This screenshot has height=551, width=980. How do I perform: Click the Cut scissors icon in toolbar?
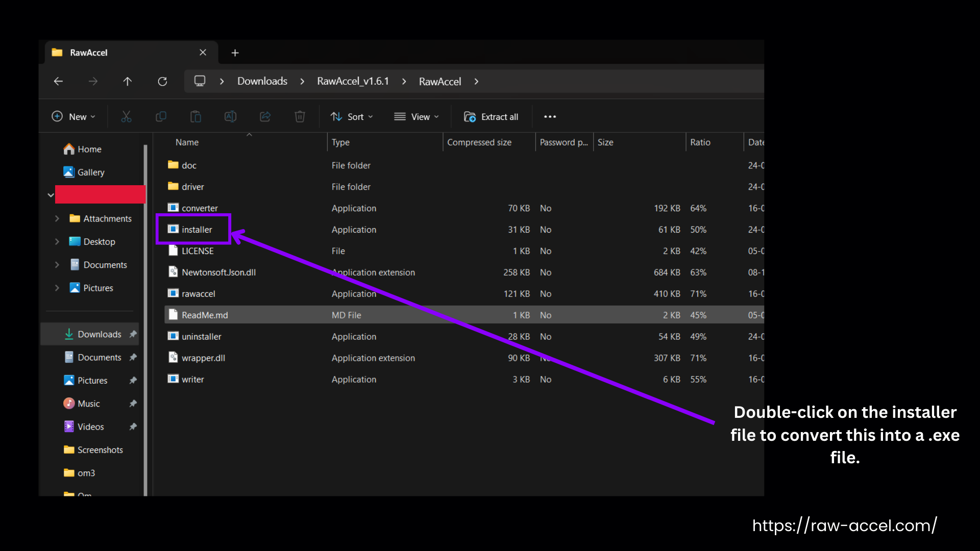pos(126,117)
